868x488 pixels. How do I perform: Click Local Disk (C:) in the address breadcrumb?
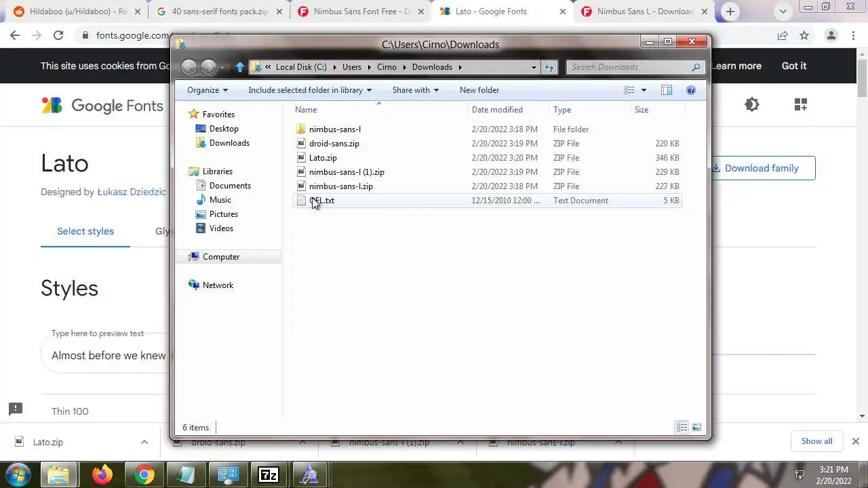(x=301, y=67)
